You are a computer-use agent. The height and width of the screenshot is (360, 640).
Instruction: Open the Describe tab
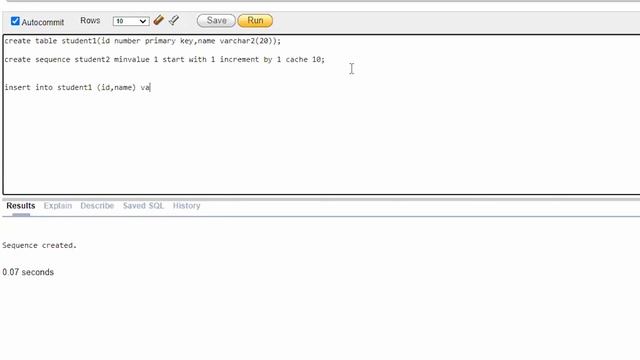pos(97,206)
